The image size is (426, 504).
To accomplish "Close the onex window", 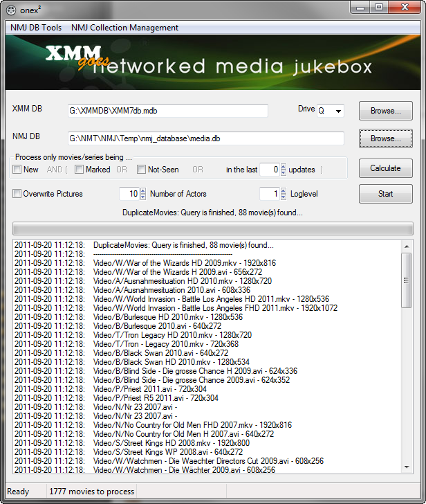I will tap(405, 7).
